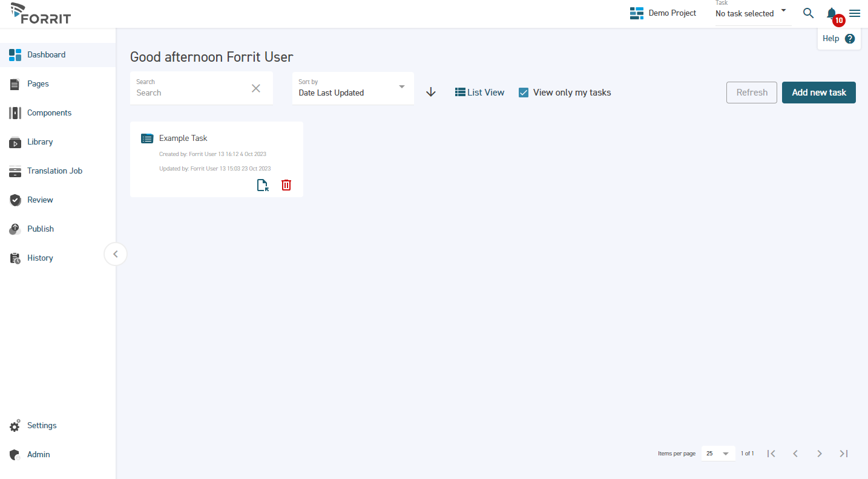This screenshot has height=479, width=868.
Task: Open Translation Job menu item
Action: pos(54,171)
